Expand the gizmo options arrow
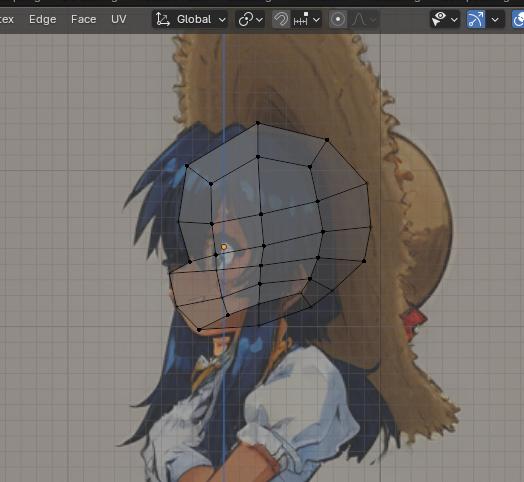 pos(495,19)
